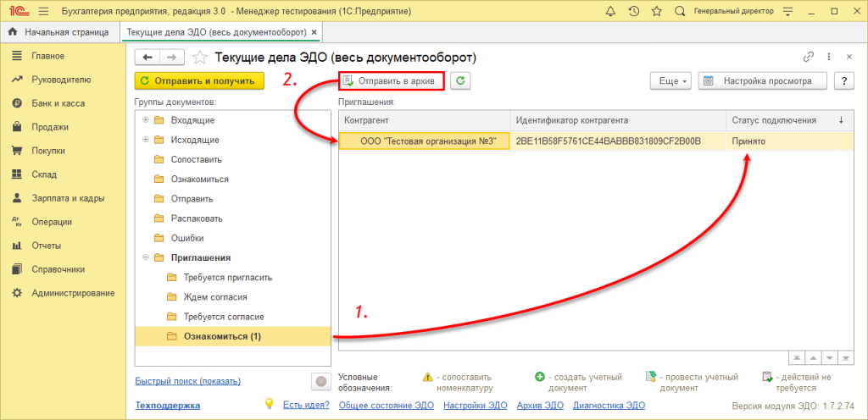Open Настройка просмотра button
The width and height of the screenshot is (868, 420).
762,80
